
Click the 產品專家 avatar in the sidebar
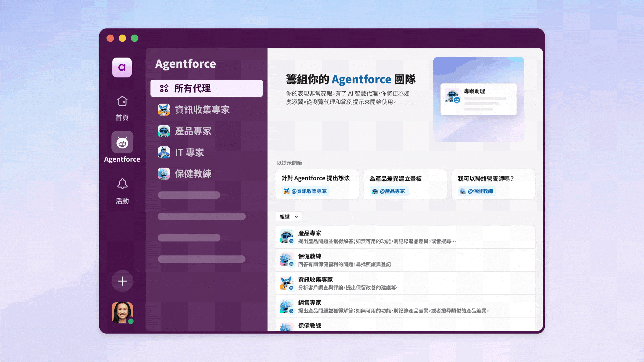[x=164, y=131]
